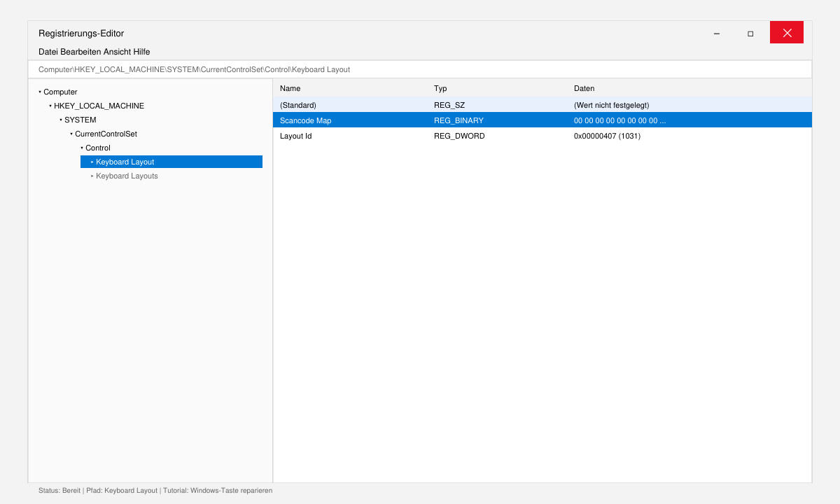Minimize the Registrierungs-Editor window

pyautogui.click(x=717, y=33)
